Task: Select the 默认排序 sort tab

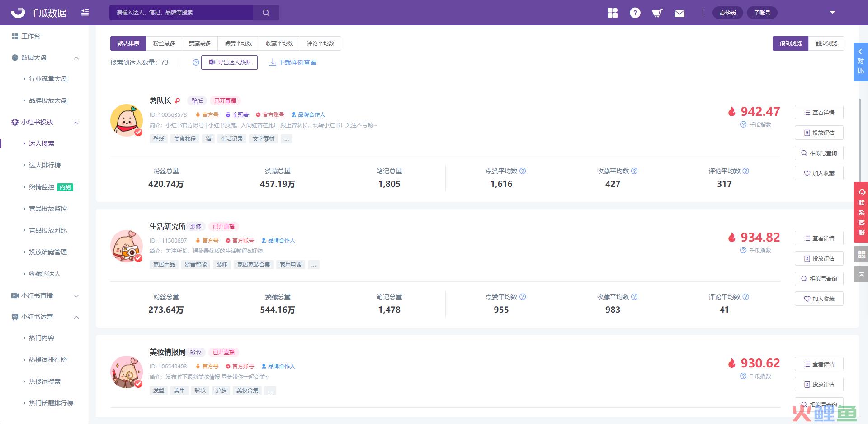Action: click(x=128, y=43)
